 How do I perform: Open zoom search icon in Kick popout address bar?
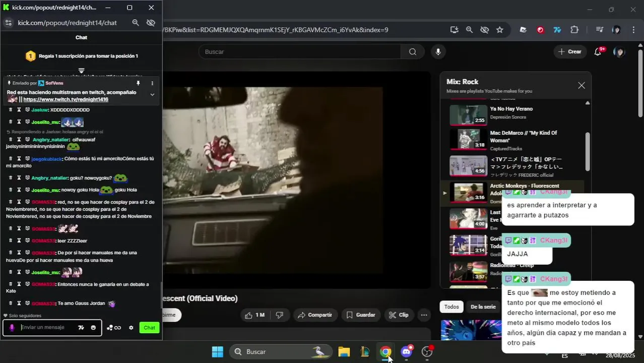(x=136, y=23)
